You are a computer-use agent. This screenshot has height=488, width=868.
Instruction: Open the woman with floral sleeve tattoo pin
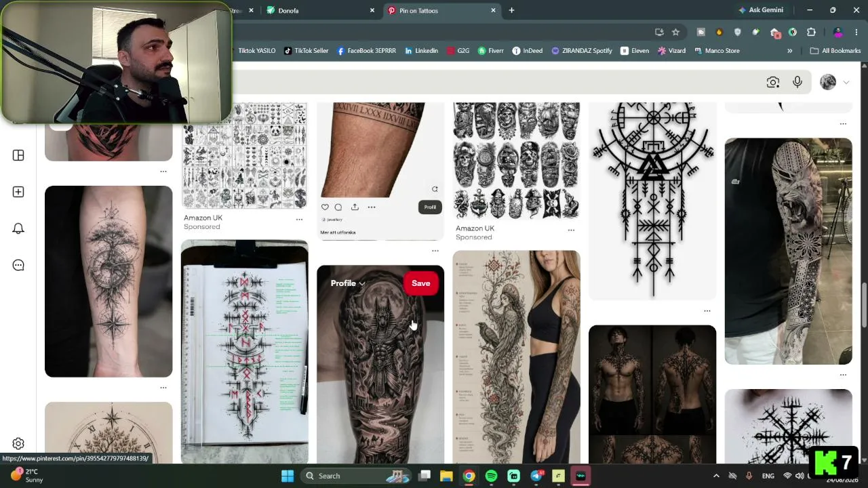click(517, 357)
